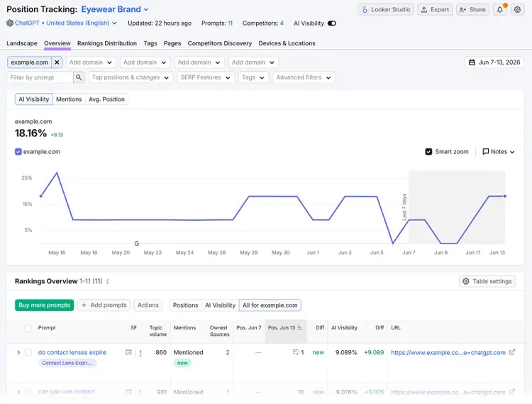The height and width of the screenshot is (404, 532).
Task: Switch to Tags tab
Action: (150, 43)
